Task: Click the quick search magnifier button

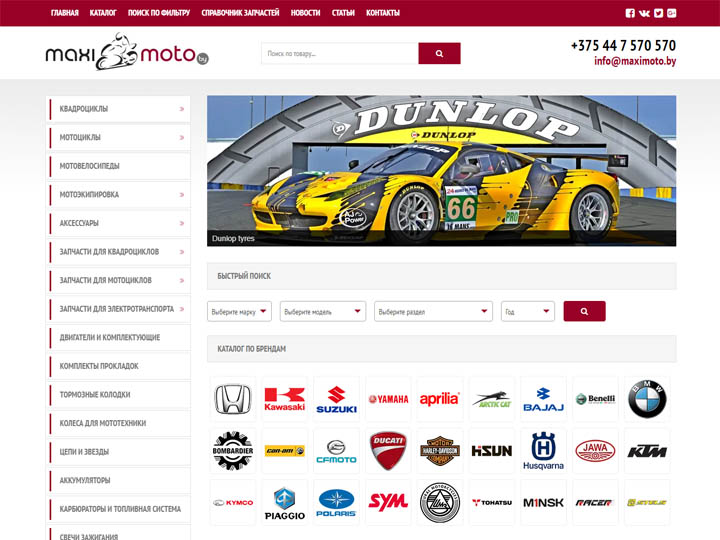Action: pyautogui.click(x=584, y=311)
